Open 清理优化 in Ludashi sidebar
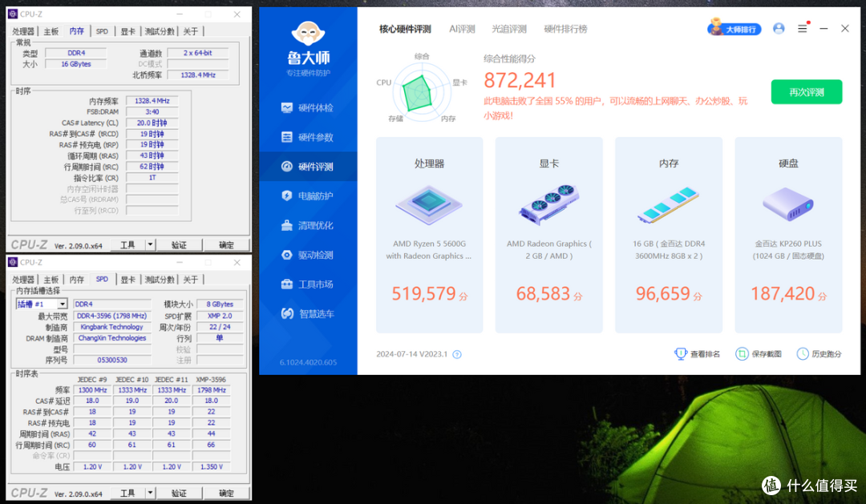 308,225
